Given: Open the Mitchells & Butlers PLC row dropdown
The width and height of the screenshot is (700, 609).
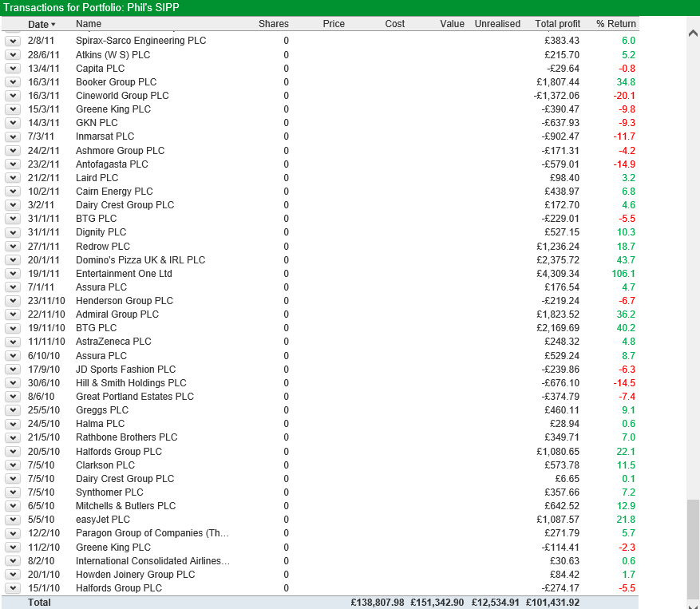Looking at the screenshot, I should point(13,506).
